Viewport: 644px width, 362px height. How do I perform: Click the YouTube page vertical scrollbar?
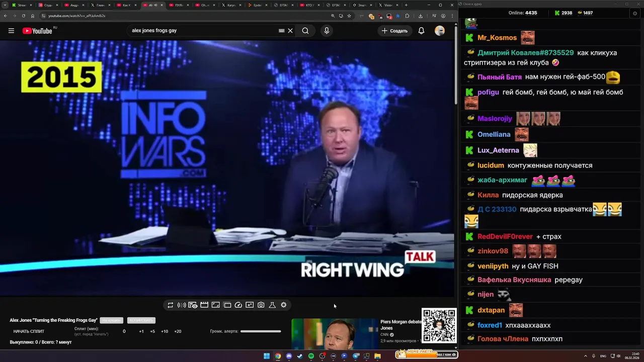pyautogui.click(x=456, y=65)
